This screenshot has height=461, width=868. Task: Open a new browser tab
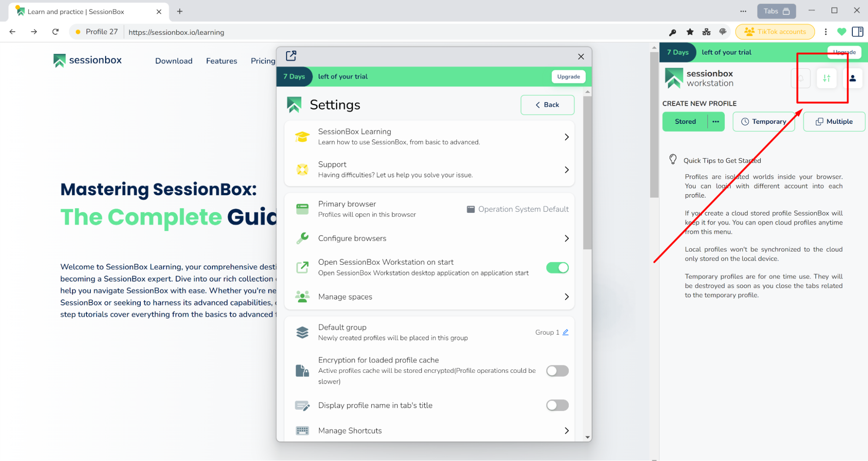(180, 12)
